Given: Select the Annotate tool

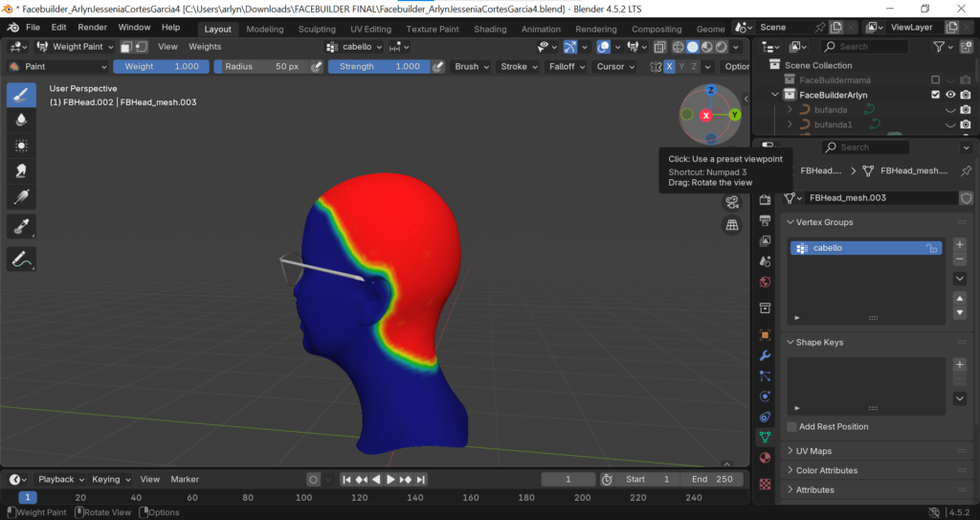Looking at the screenshot, I should click(x=21, y=259).
